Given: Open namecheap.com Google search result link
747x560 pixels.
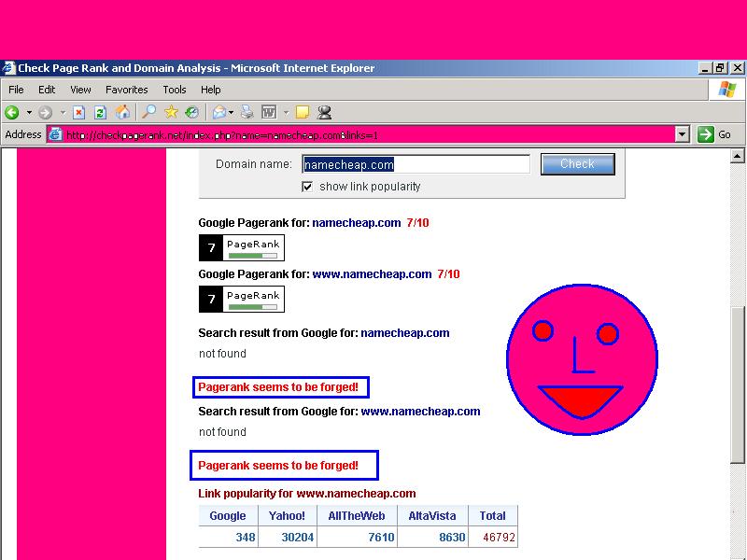Looking at the screenshot, I should [405, 333].
